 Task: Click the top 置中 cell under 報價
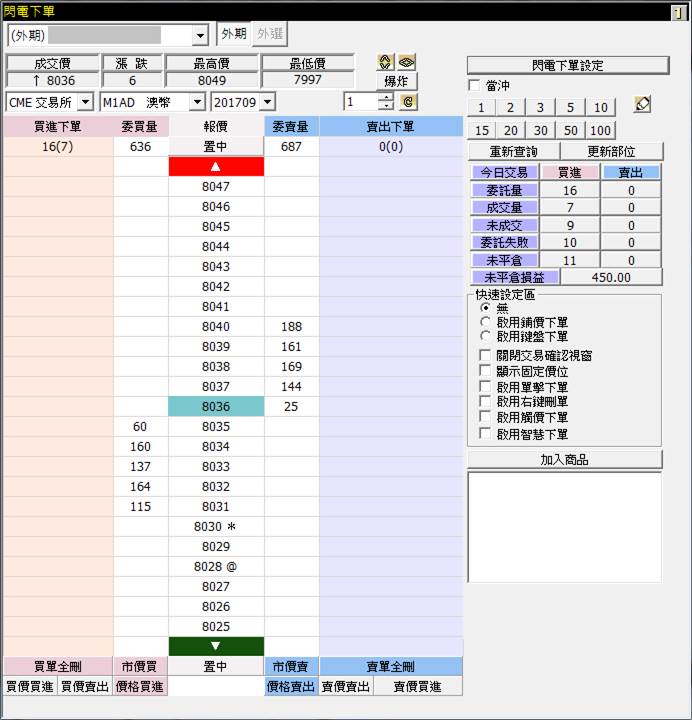(216, 146)
